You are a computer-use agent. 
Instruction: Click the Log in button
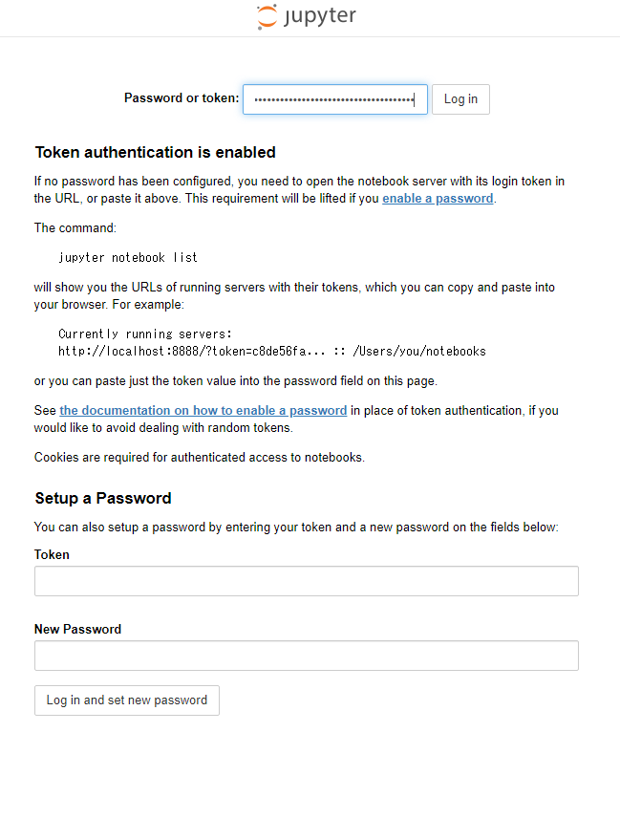pyautogui.click(x=460, y=99)
